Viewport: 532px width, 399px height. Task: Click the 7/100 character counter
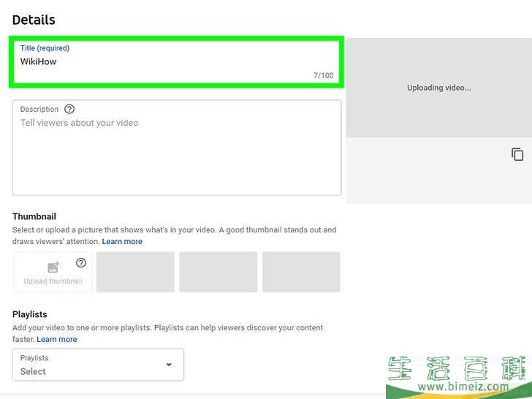(x=323, y=75)
